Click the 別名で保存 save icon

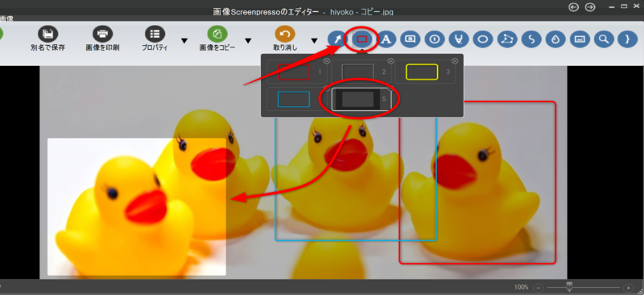click(x=47, y=34)
